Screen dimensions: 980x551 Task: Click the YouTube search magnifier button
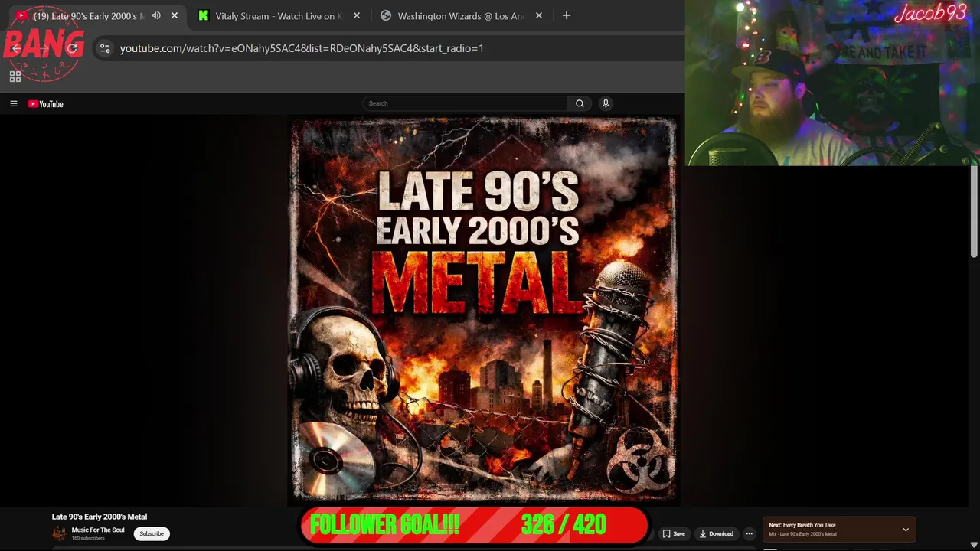pos(580,103)
